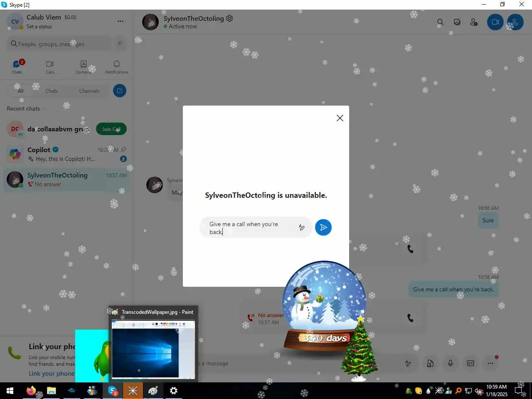Select the All filter
Viewport: 532px width, 399px height.
[x=20, y=91]
